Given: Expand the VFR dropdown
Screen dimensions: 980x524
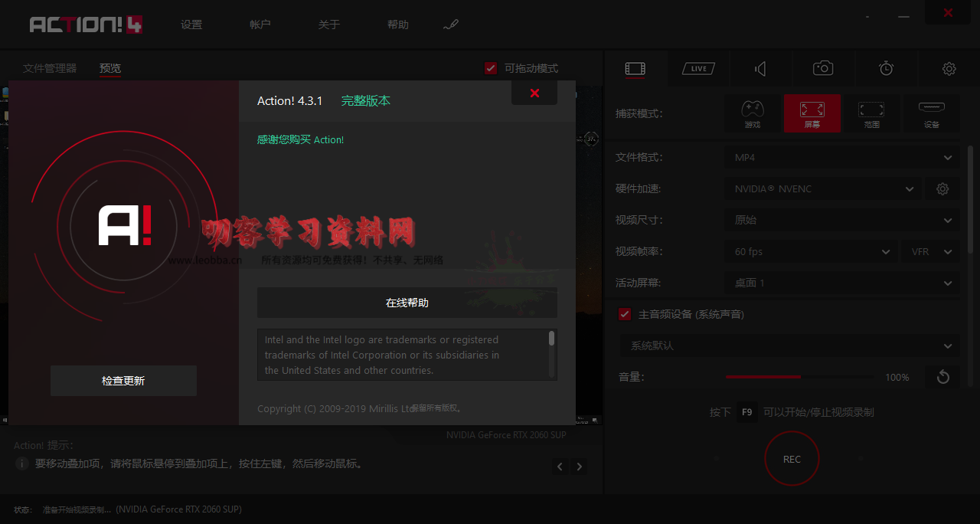Looking at the screenshot, I should tap(931, 251).
